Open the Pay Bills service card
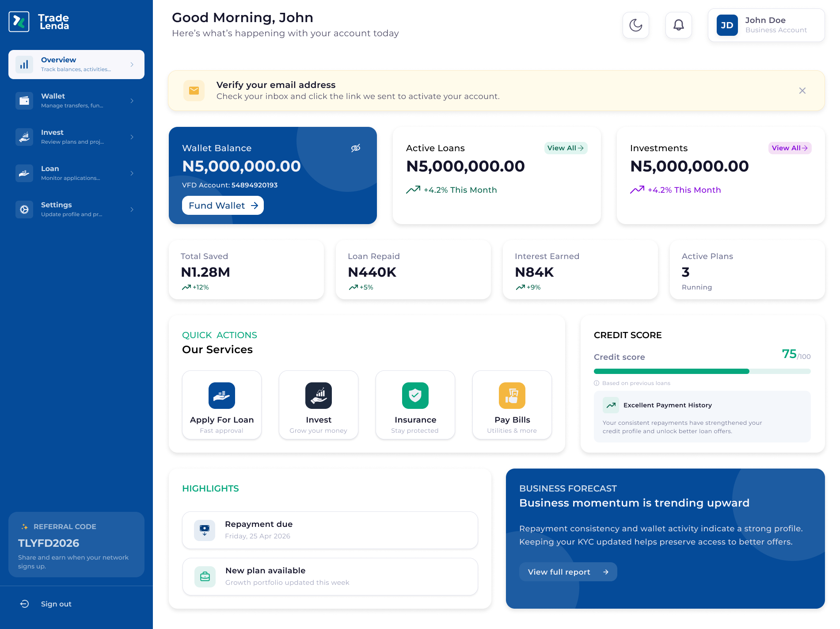 [x=512, y=405]
